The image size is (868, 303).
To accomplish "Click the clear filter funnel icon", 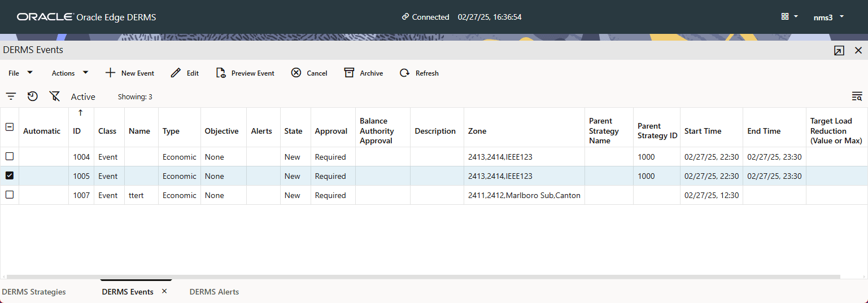I will click(55, 96).
